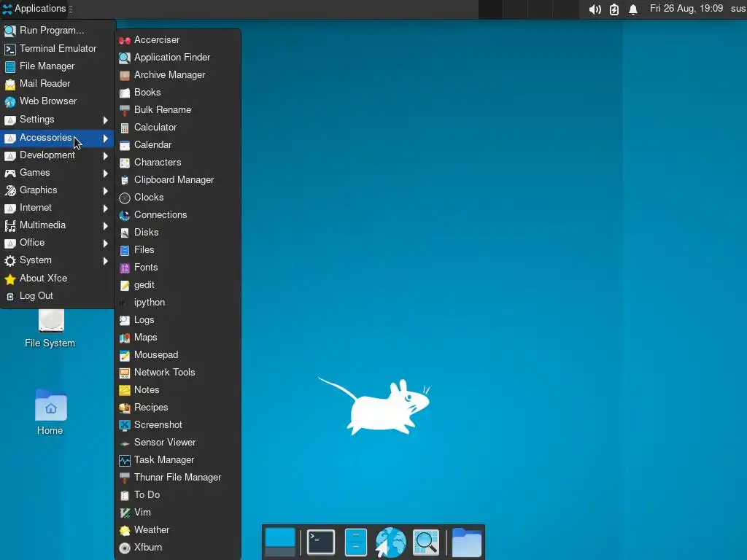Open Mail Reader from the menu

tap(57, 84)
